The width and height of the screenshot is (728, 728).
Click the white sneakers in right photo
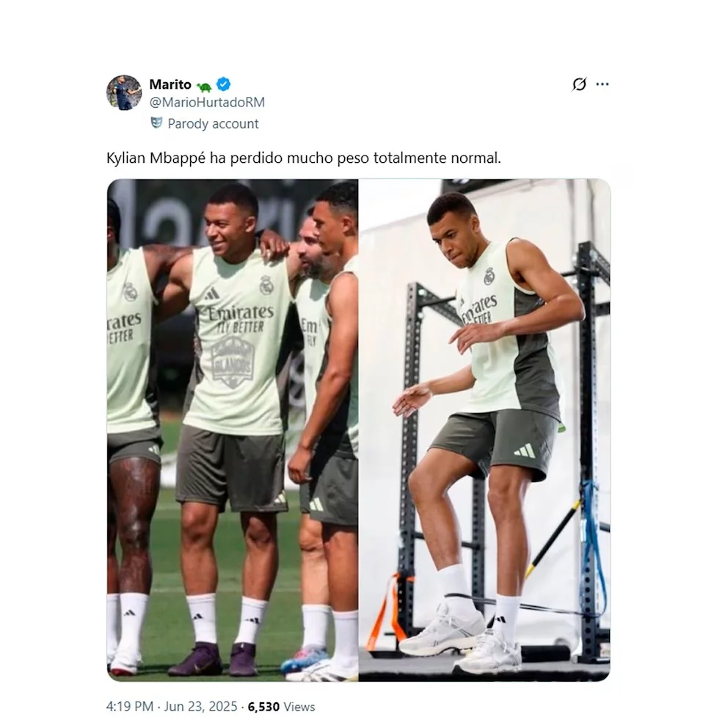460,638
